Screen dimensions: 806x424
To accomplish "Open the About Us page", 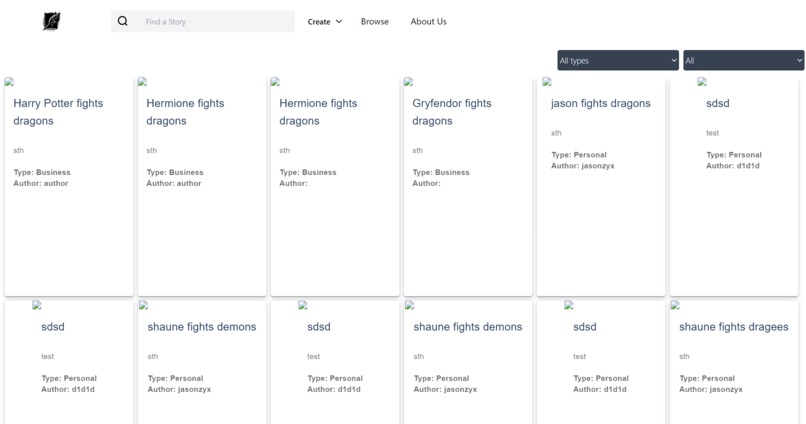I will click(429, 22).
